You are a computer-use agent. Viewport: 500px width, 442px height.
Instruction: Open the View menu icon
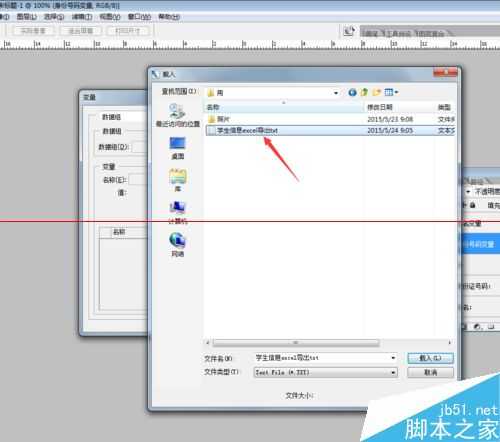click(x=391, y=92)
